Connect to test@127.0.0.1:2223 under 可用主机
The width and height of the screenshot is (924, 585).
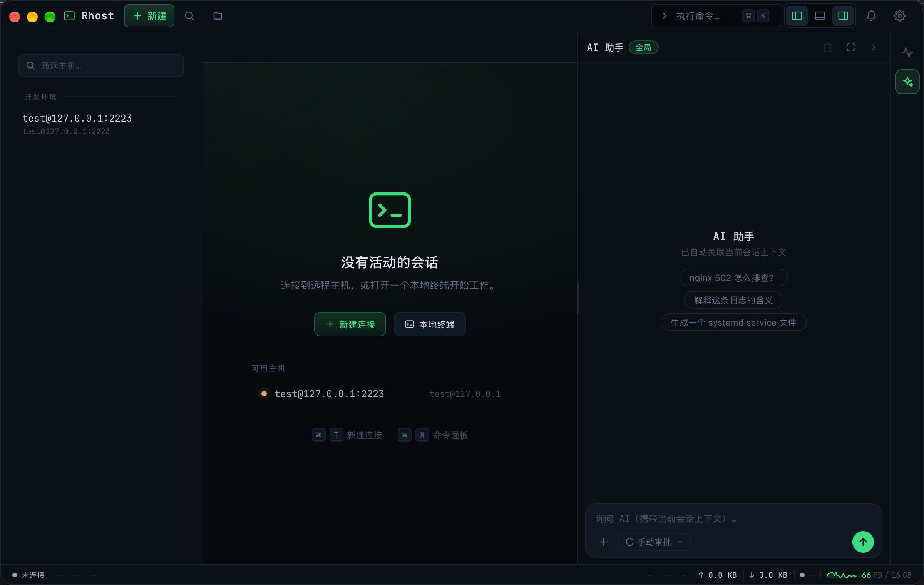click(390, 394)
